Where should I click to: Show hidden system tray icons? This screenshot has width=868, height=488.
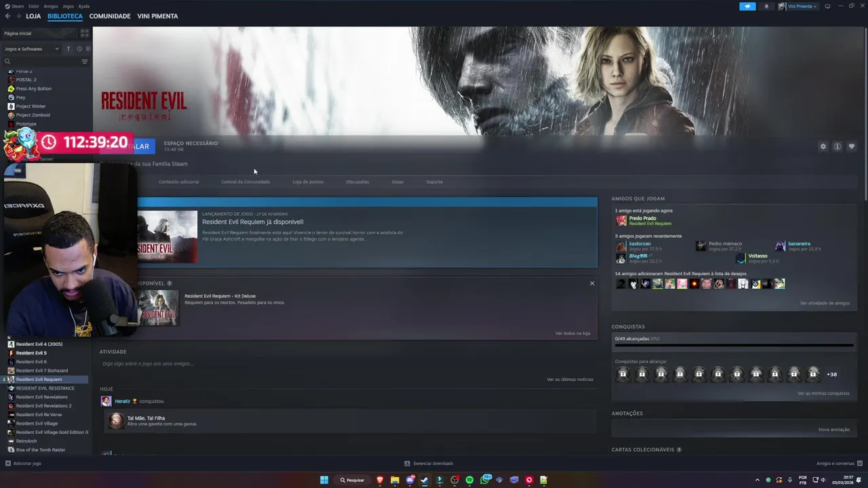(x=757, y=480)
